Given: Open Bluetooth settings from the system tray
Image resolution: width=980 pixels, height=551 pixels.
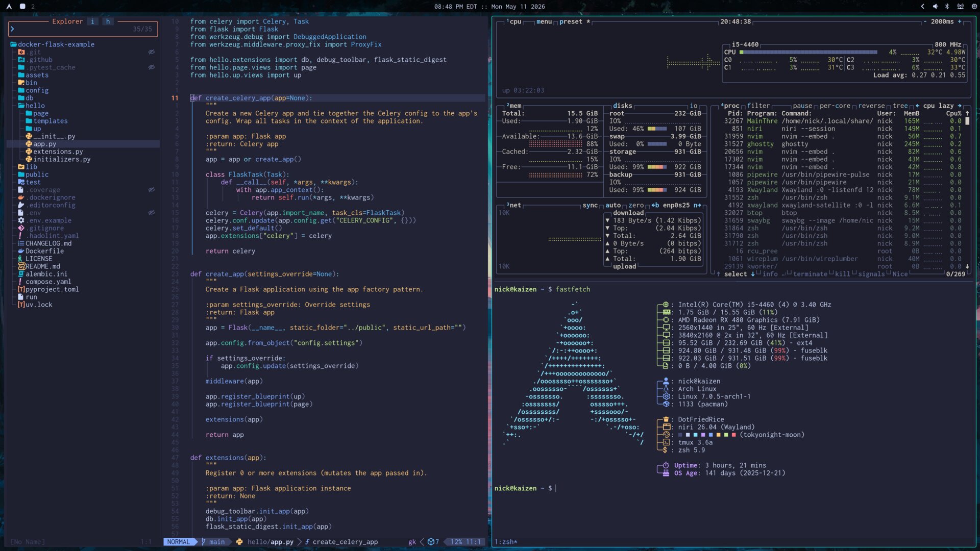Looking at the screenshot, I should [x=947, y=7].
